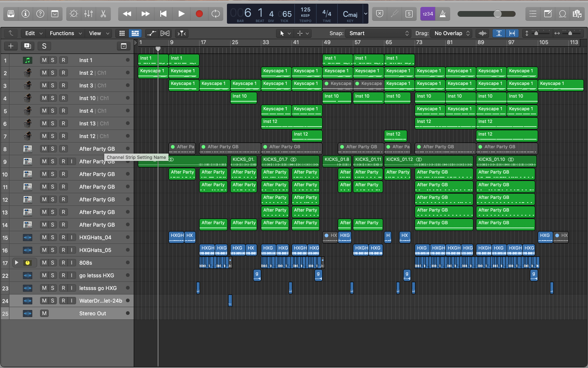Click the Count-in 1234 icon
588x368 pixels.
pos(428,13)
